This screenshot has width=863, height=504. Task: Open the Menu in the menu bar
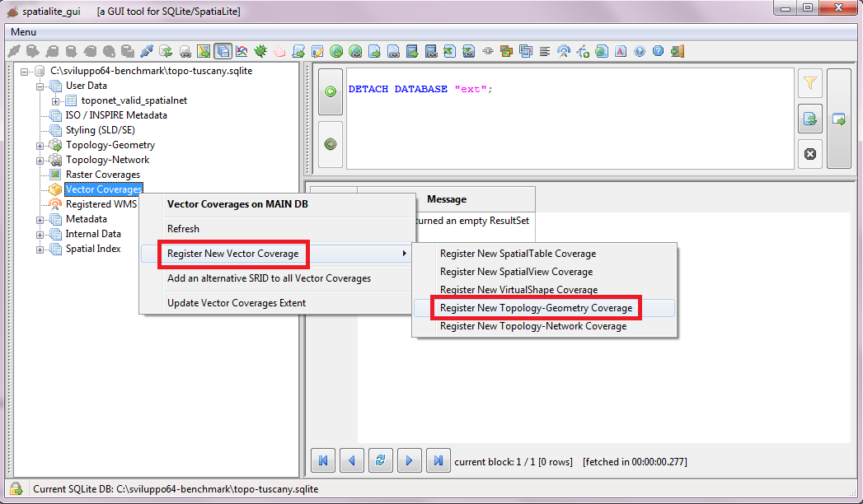click(23, 32)
